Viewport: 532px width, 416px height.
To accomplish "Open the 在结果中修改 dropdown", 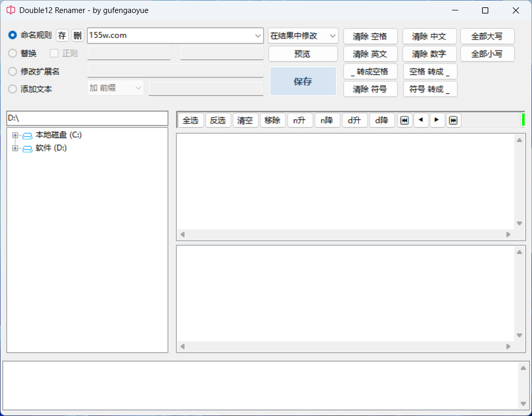I will pos(333,35).
